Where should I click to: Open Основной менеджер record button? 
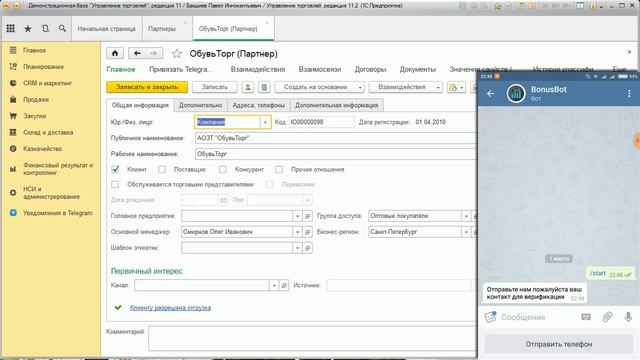308,232
